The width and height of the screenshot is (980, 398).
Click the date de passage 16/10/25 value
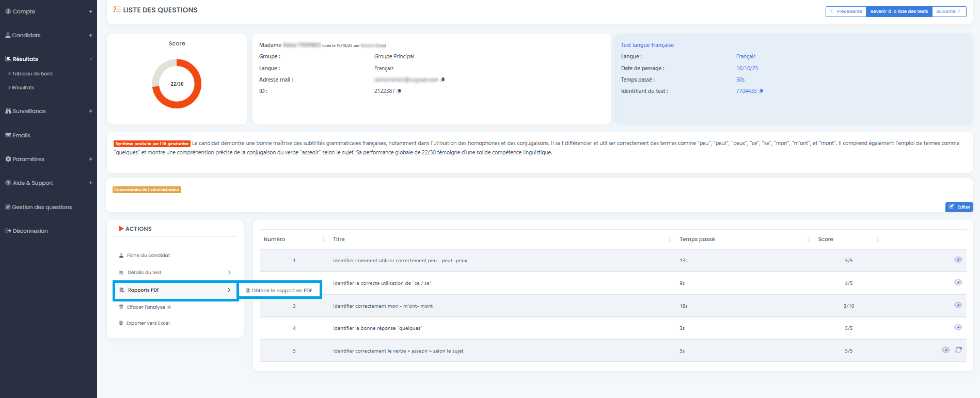(747, 68)
